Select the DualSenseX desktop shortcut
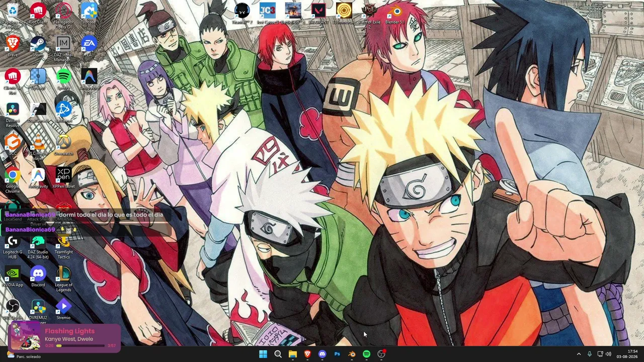Image resolution: width=644 pixels, height=362 pixels. (x=38, y=112)
